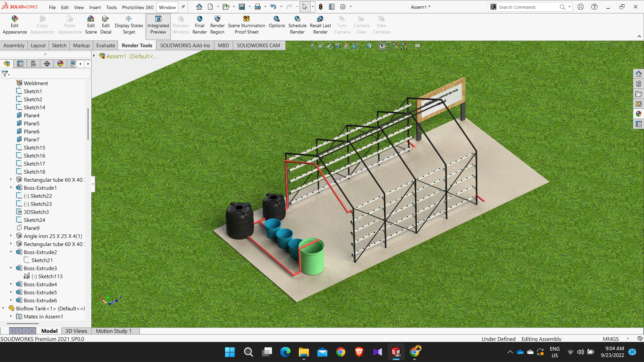Switch to the Evaluate tab
This screenshot has width=644, height=362.
105,46
